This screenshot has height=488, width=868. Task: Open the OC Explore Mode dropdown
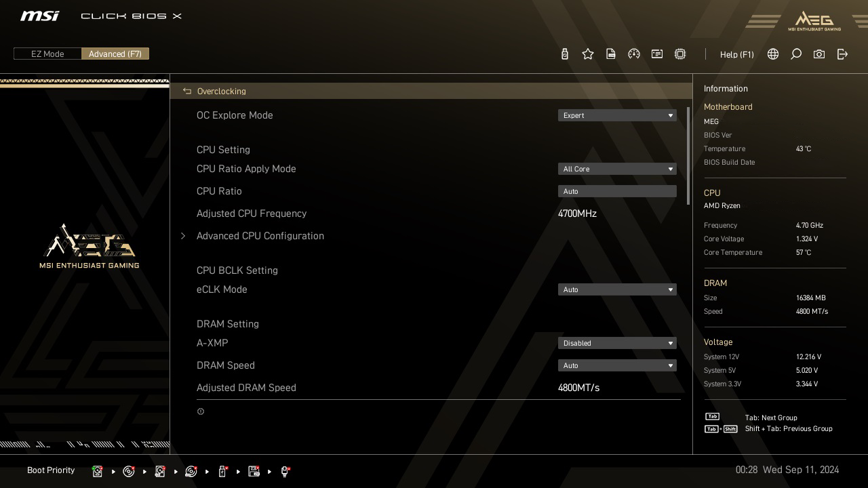click(616, 115)
